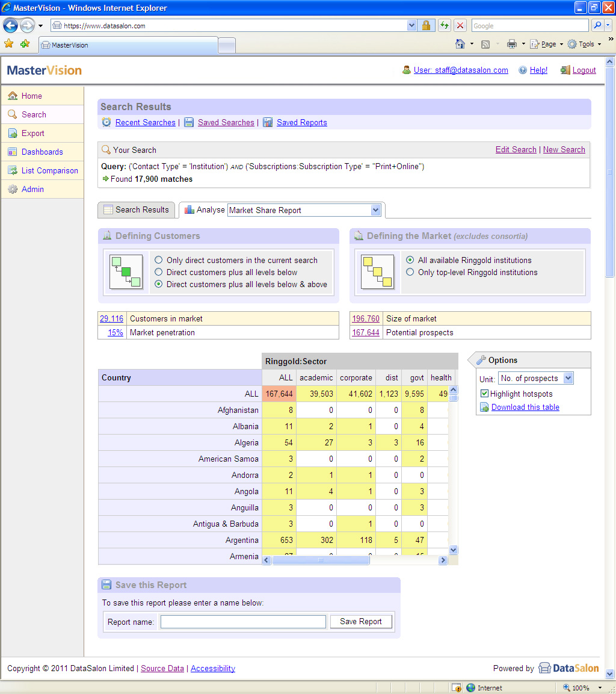Click the Dashboards sidebar icon
616x694 pixels.
pyautogui.click(x=12, y=152)
